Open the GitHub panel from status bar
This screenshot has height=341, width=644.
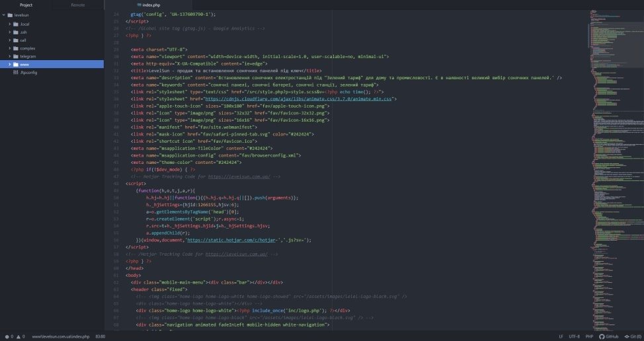[x=609, y=336]
